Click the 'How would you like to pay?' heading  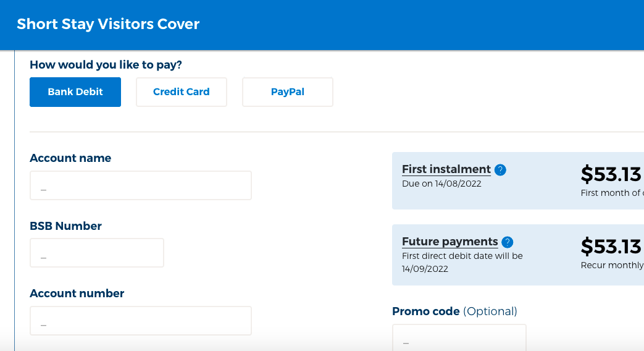coord(106,65)
